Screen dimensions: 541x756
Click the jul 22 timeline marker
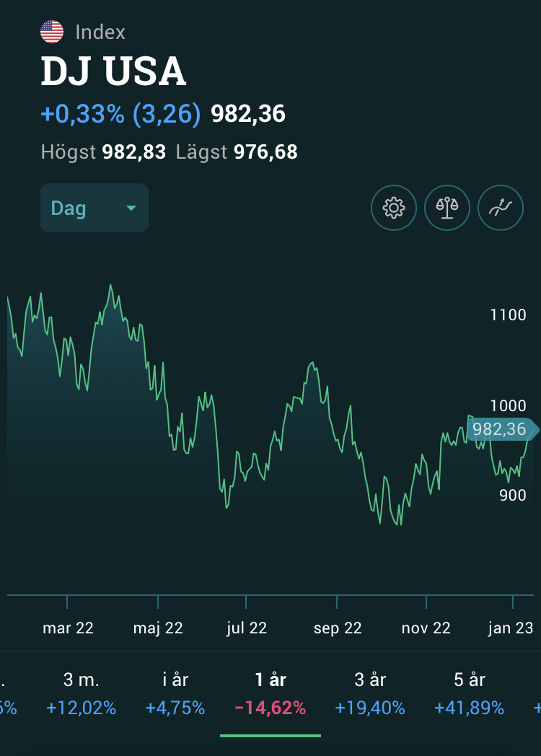(247, 628)
